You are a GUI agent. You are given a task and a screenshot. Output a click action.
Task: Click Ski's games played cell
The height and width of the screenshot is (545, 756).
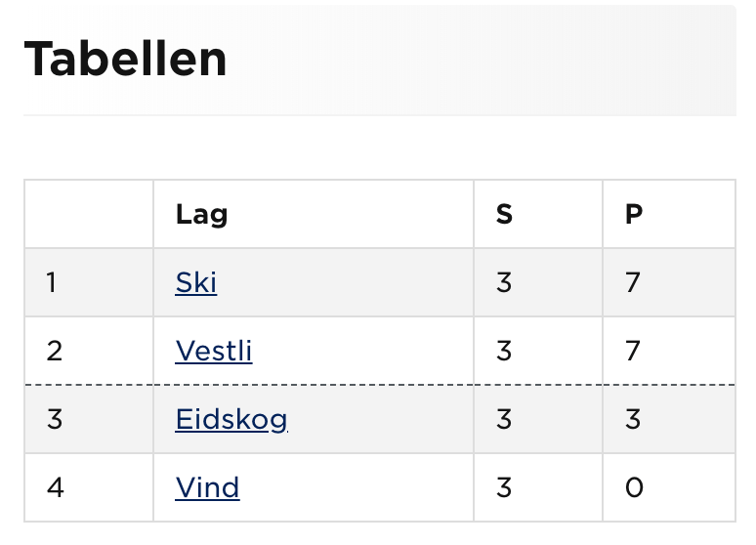[x=504, y=282]
